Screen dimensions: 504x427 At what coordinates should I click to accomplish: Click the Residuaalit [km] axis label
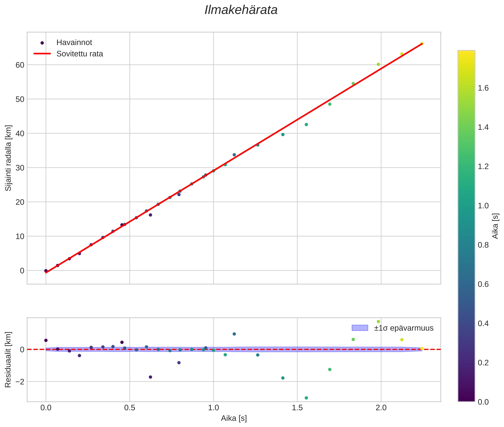8,360
